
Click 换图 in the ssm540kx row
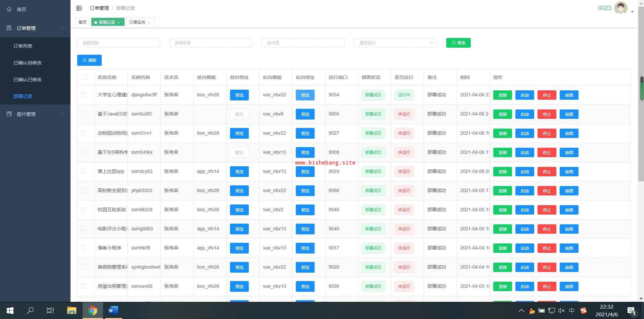point(569,152)
